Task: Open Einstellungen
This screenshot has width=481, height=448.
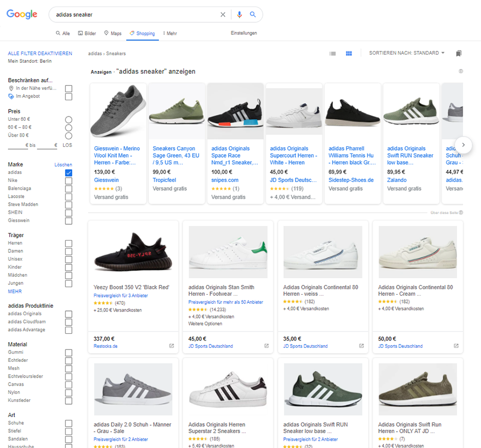Action: [x=244, y=33]
